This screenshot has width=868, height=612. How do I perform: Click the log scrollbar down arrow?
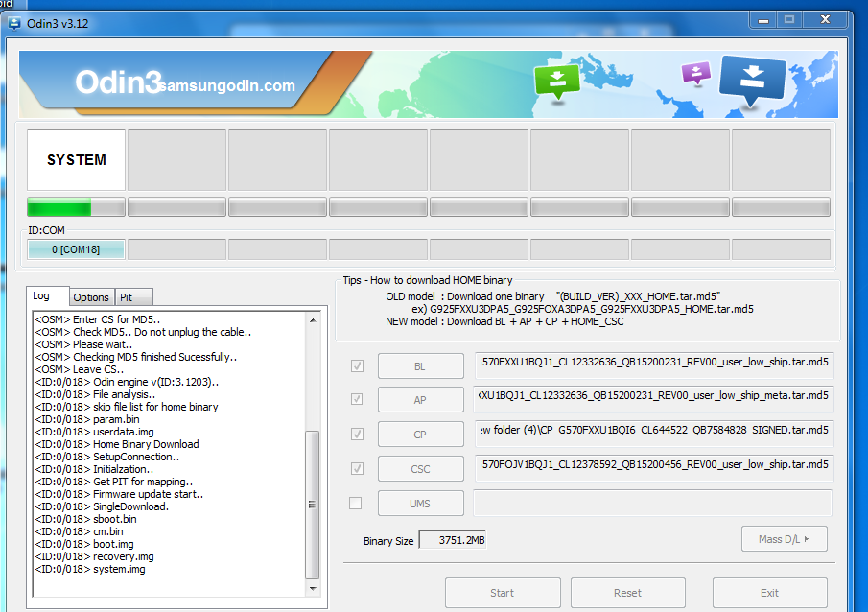point(313,589)
